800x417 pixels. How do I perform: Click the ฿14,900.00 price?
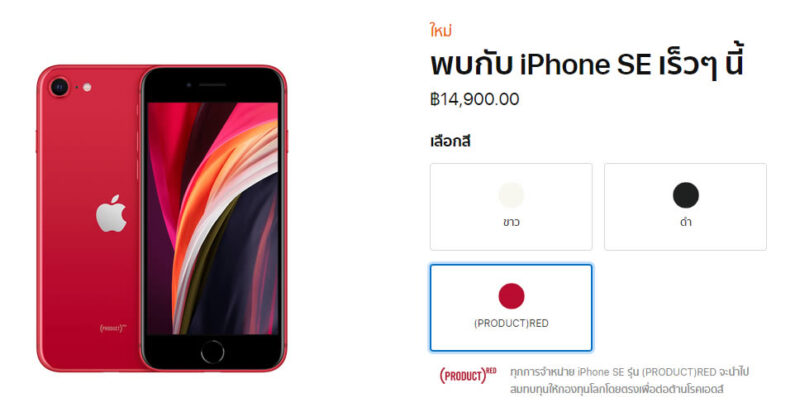tap(474, 99)
